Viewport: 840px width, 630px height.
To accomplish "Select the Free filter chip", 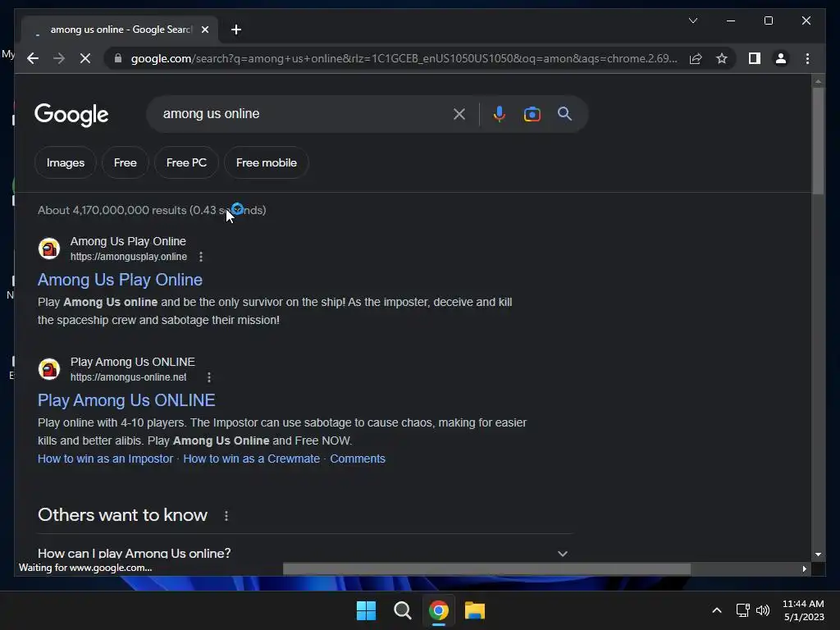I will tap(126, 162).
